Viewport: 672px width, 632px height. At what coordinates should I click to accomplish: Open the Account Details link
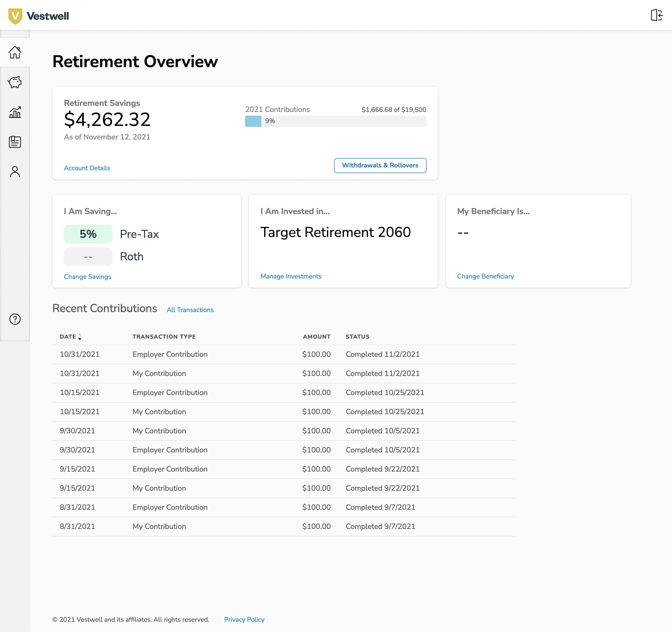(87, 168)
